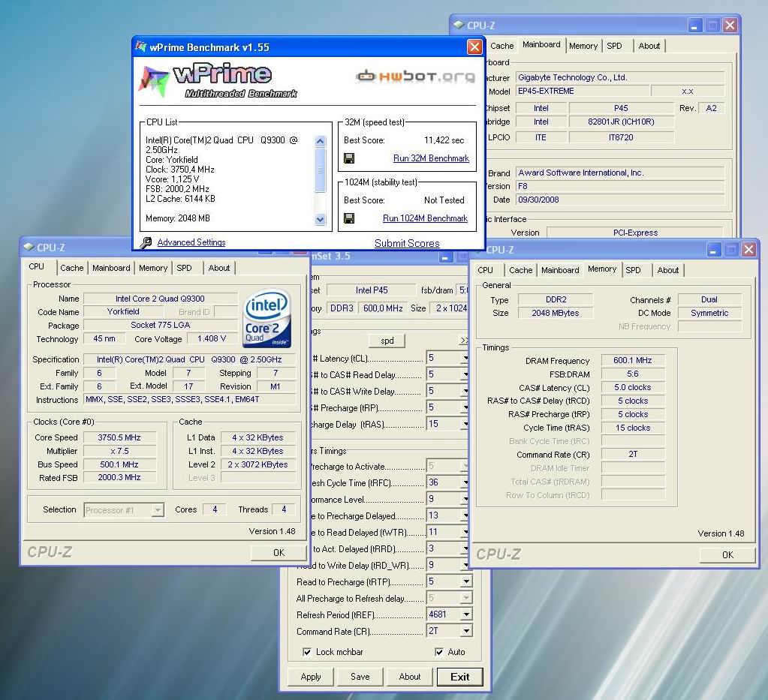The width and height of the screenshot is (768, 700).
Task: Open Advanced Settings link in wPrime
Action: point(191,242)
